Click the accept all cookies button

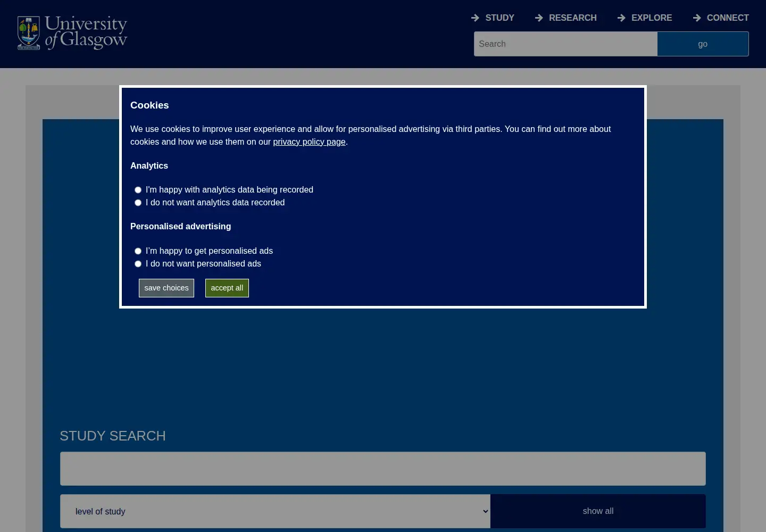click(227, 288)
